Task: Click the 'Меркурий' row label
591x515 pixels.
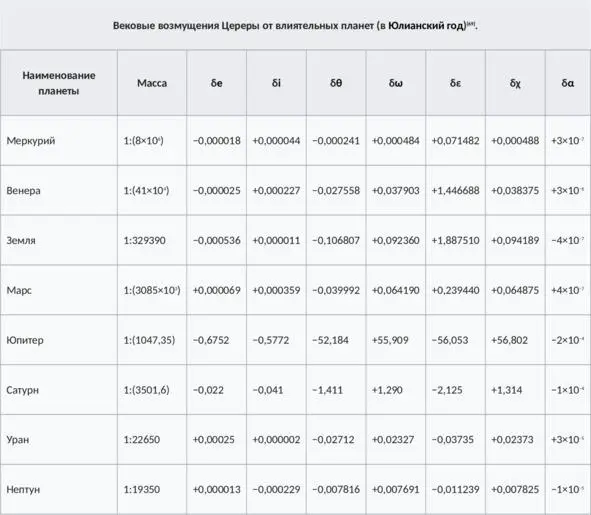Action: point(31,141)
